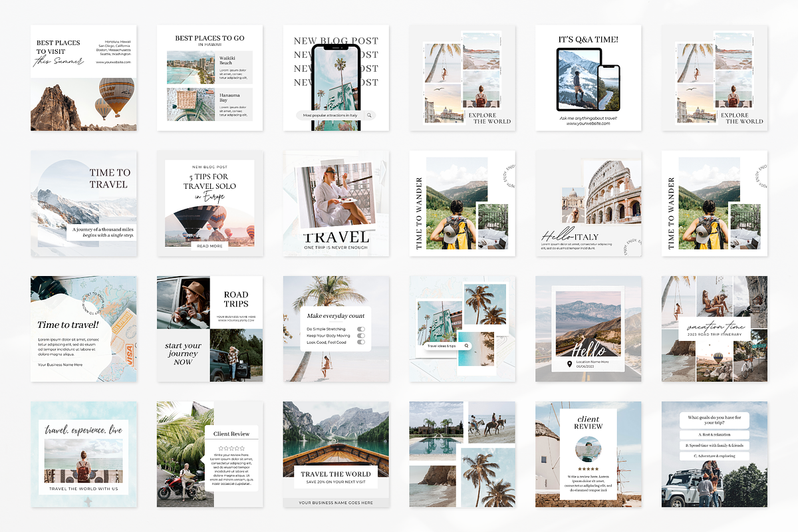Image resolution: width=798 pixels, height=532 pixels.
Task: Open the 'Best Places to Go in Hawaii' template
Action: tap(209, 78)
